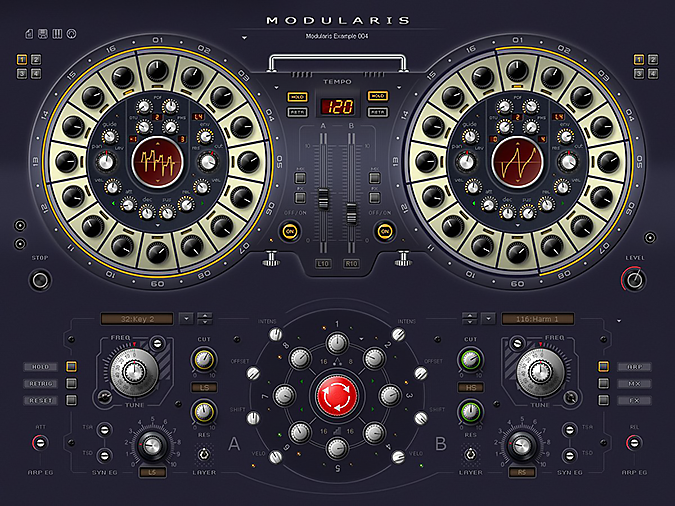This screenshot has width=675, height=506.
Task: Click the channel A volume fader handle
Action: pyautogui.click(x=323, y=200)
